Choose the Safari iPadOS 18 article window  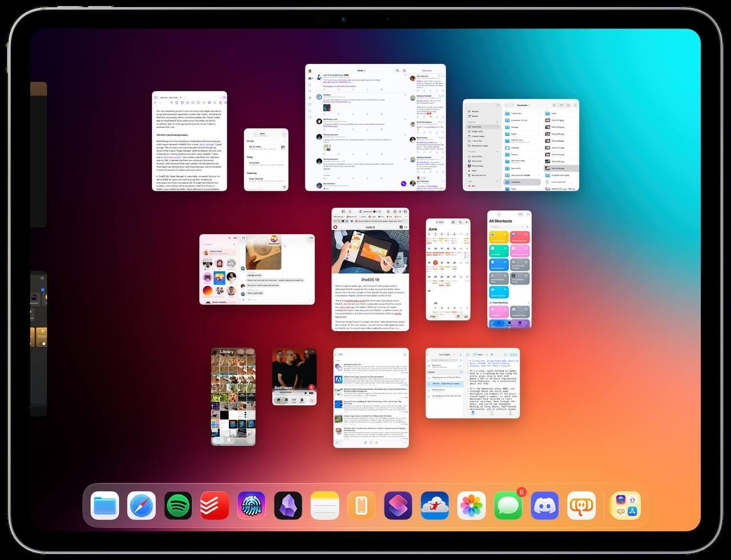pos(370,269)
